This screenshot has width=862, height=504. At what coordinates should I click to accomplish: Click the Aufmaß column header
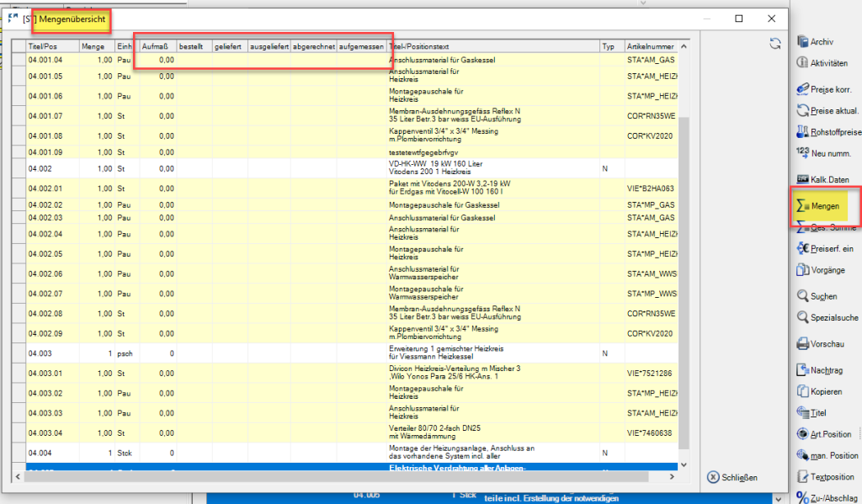coord(157,46)
